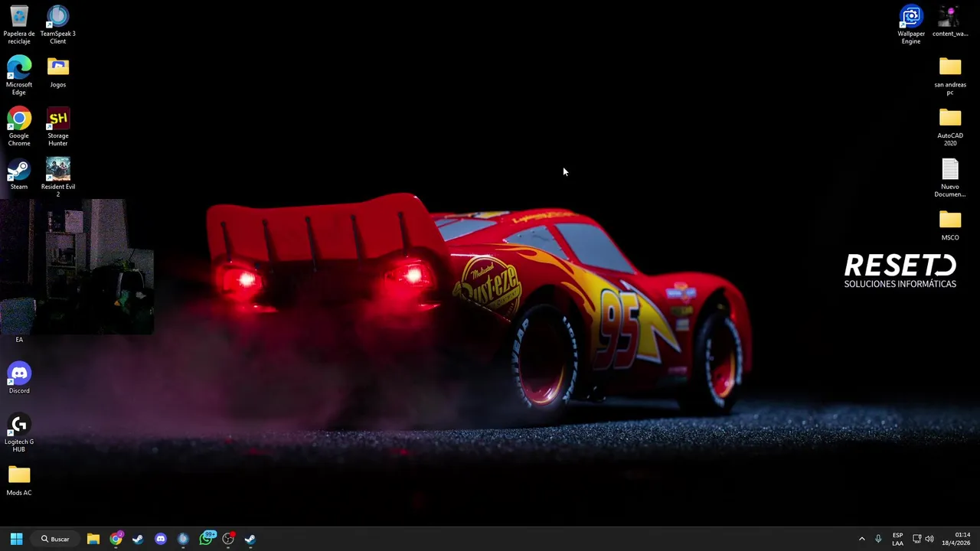Viewport: 980px width, 551px height.
Task: Click the Steam taskbar icon beside Chrome
Action: point(138,539)
